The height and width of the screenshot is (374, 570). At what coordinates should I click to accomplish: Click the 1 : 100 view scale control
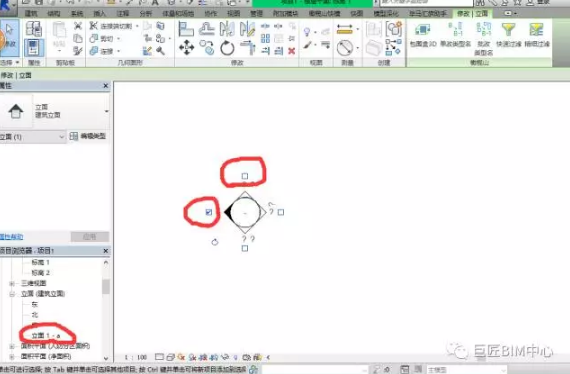(136, 357)
